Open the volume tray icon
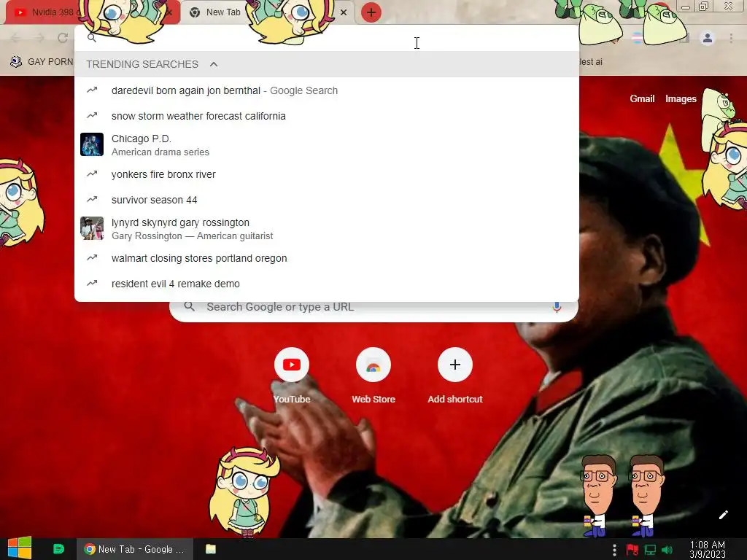The width and height of the screenshot is (747, 560). pyautogui.click(x=667, y=550)
